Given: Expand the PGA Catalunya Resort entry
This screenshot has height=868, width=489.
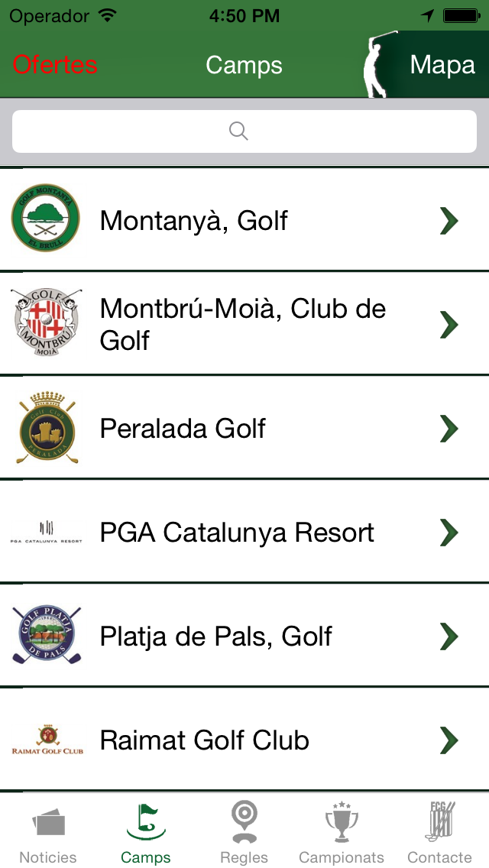Looking at the screenshot, I should 449,533.
